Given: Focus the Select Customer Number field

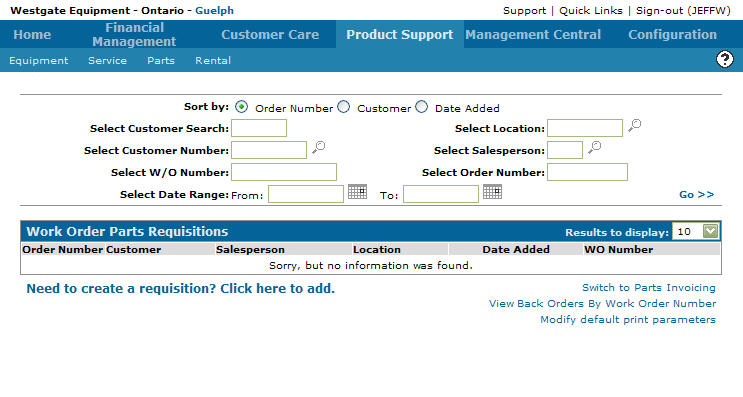Looking at the screenshot, I should click(269, 150).
